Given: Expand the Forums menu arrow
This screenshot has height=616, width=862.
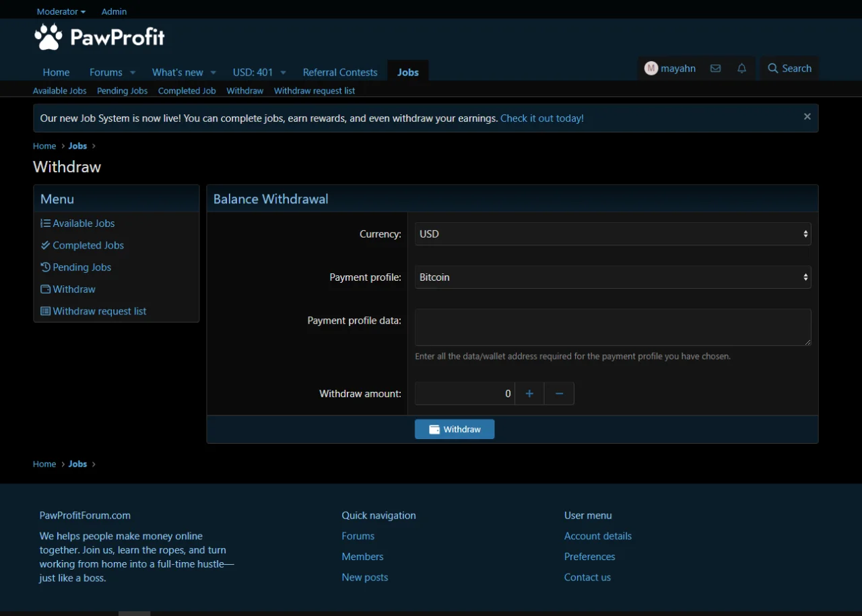Looking at the screenshot, I should pyautogui.click(x=133, y=73).
